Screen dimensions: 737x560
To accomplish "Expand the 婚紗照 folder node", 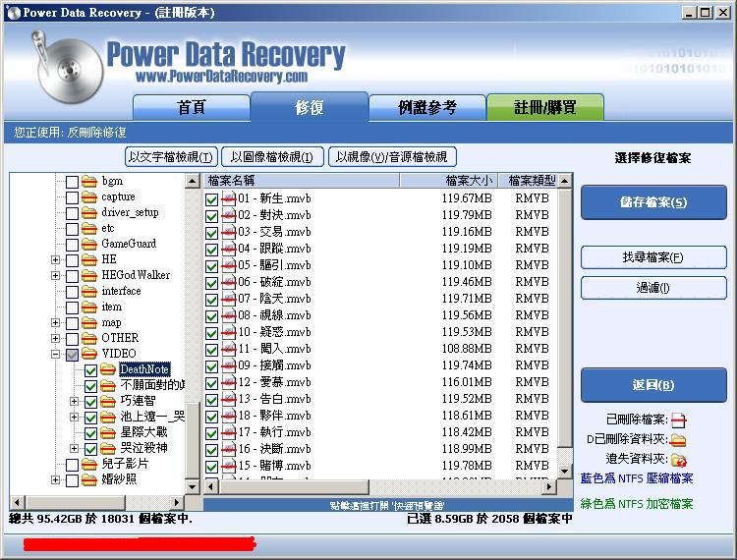I will [x=55, y=479].
